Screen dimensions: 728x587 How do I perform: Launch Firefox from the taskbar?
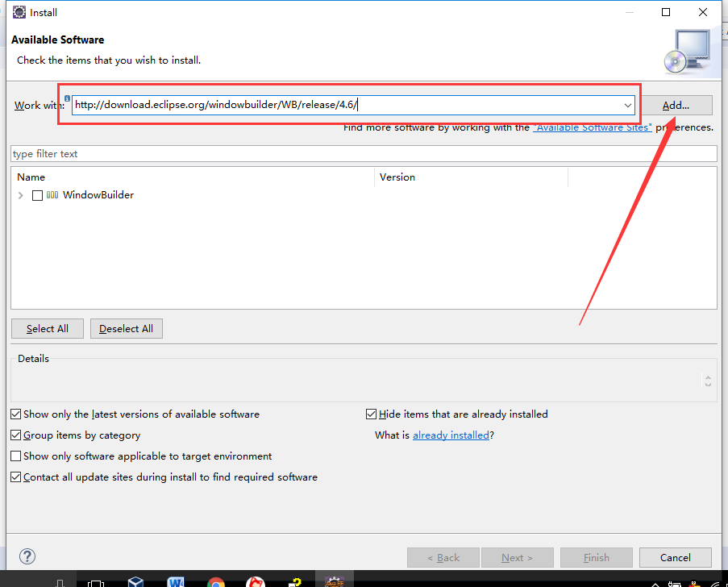pyautogui.click(x=256, y=581)
